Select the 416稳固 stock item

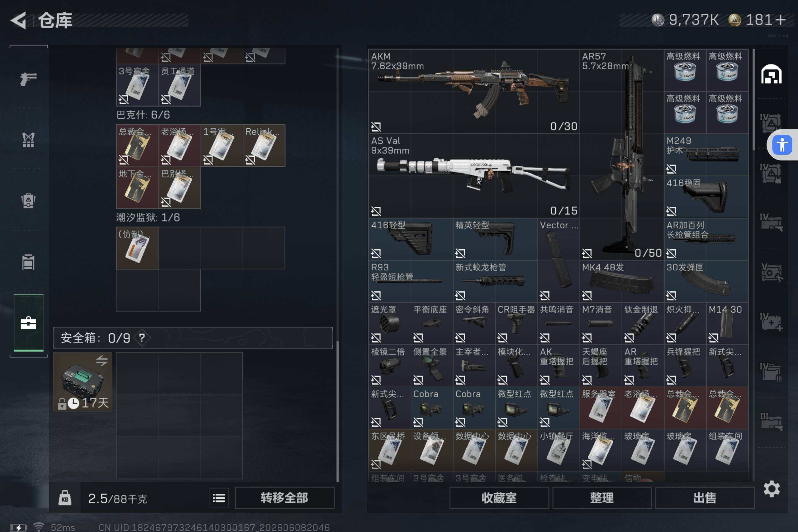[706, 197]
